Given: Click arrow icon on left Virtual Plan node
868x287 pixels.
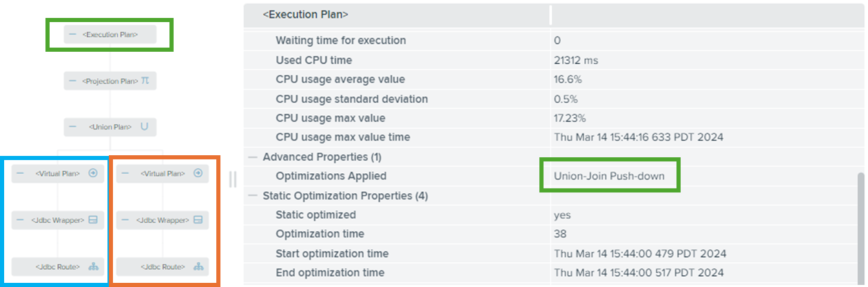Looking at the screenshot, I should [93, 173].
